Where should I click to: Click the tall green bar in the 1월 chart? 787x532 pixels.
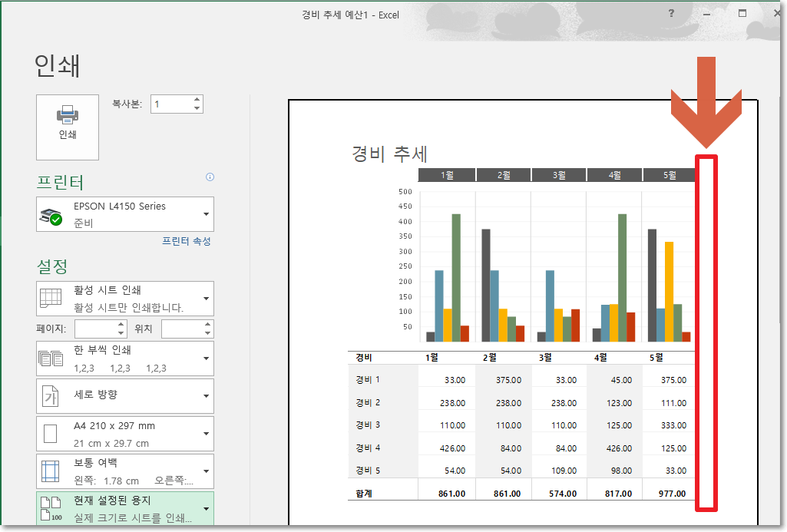coord(456,278)
